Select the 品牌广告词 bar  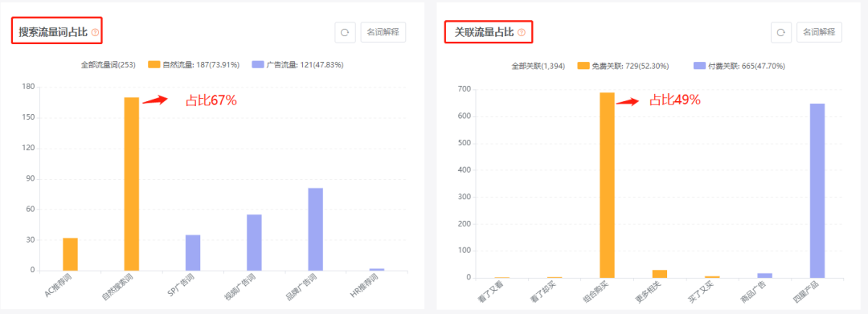[316, 230]
